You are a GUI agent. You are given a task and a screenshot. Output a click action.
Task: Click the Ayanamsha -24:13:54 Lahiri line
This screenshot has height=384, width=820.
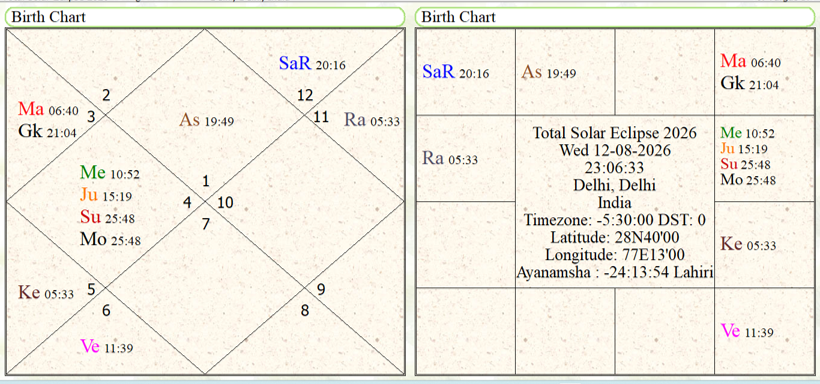click(615, 273)
